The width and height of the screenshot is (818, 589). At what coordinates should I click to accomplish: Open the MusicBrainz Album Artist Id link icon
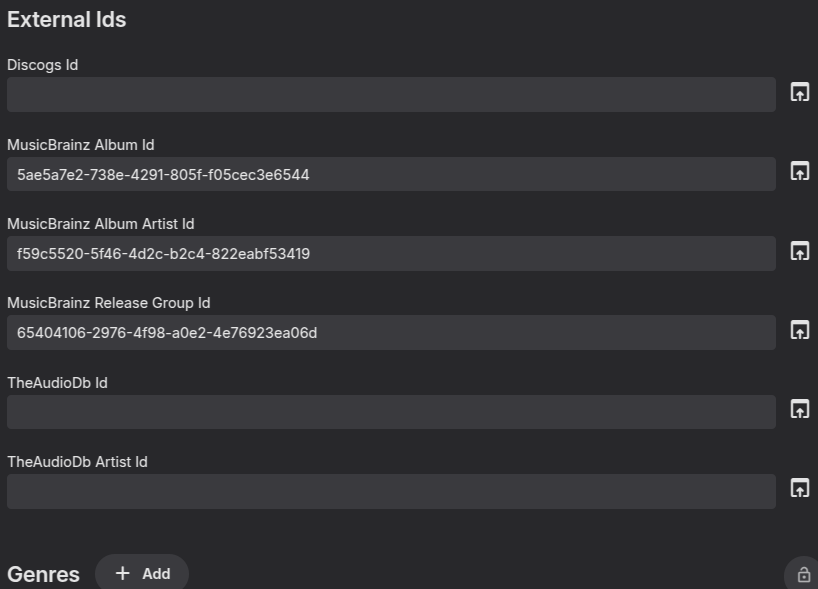point(799,251)
